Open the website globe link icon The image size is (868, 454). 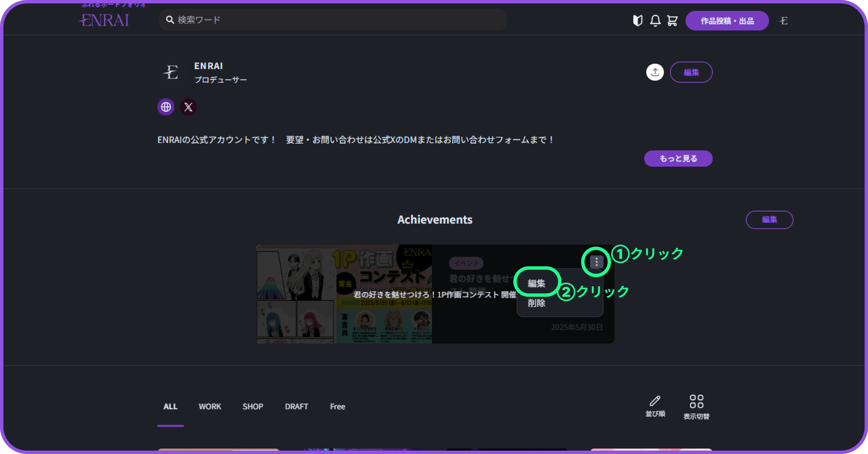(166, 107)
